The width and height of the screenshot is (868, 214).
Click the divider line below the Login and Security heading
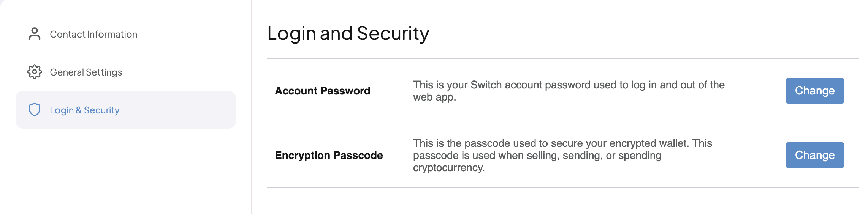click(x=563, y=58)
